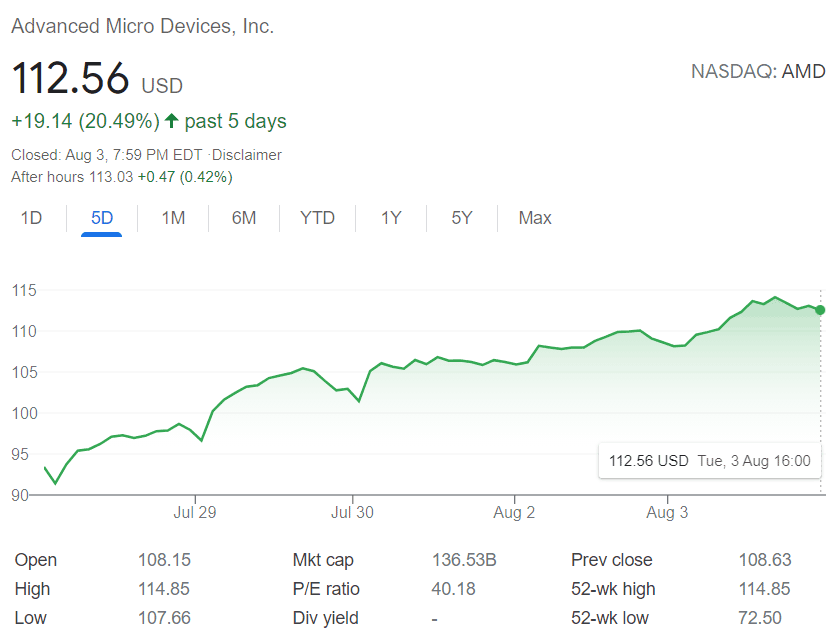This screenshot has width=836, height=632.
Task: Click the P/E ratio label
Action: (326, 589)
